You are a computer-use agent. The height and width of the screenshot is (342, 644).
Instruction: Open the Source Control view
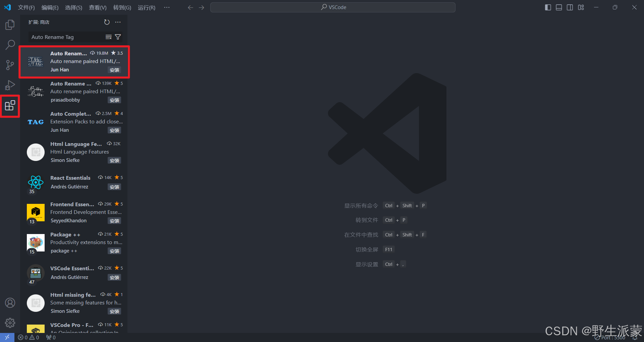10,65
